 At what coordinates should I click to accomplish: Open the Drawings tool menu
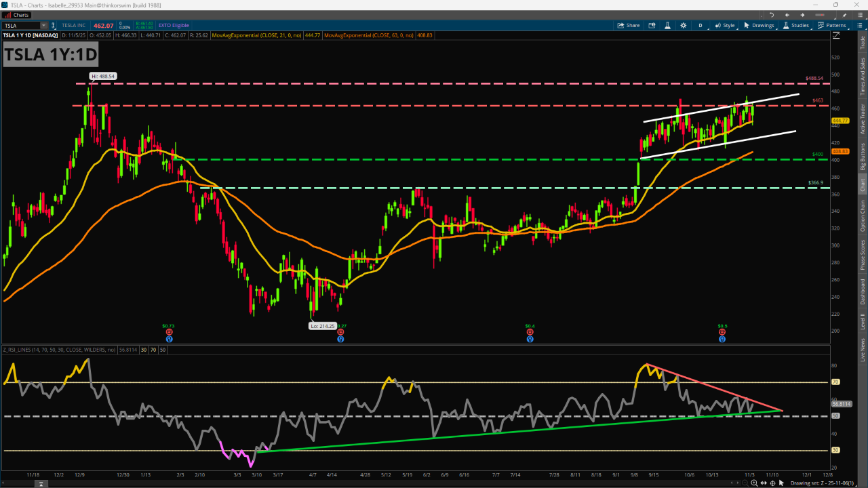coord(758,25)
